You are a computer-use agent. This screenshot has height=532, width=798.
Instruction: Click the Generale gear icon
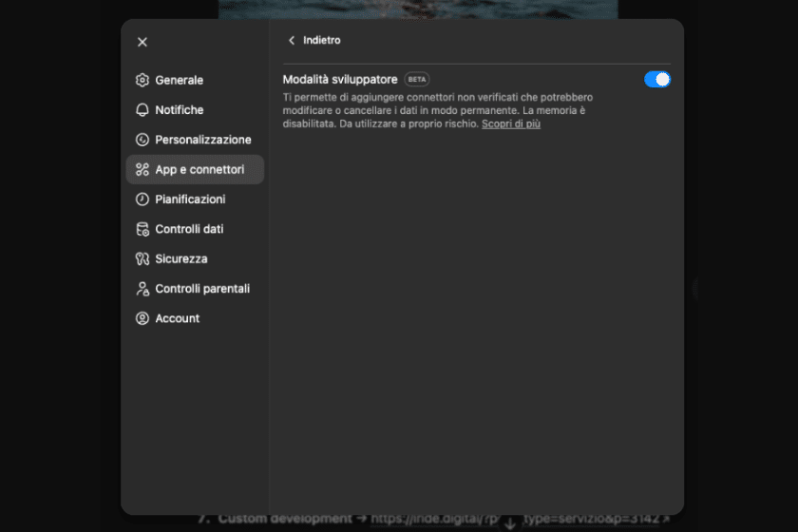pos(142,80)
